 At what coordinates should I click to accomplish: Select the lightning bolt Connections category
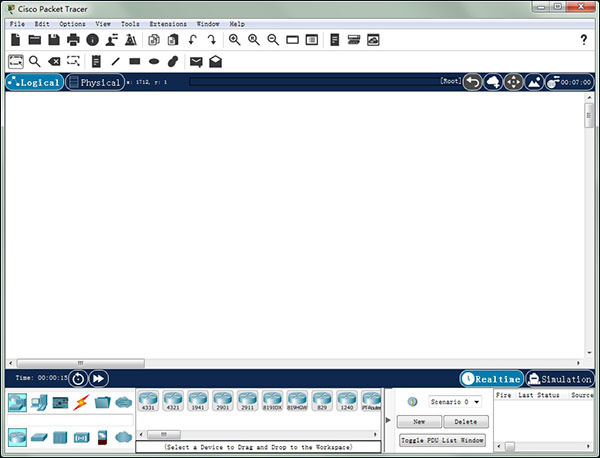tap(81, 402)
